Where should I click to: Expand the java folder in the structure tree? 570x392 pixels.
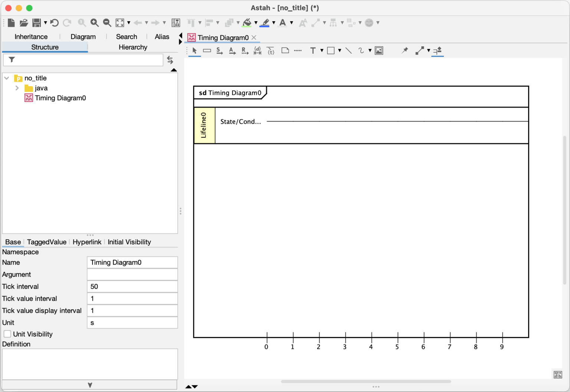pyautogui.click(x=17, y=88)
